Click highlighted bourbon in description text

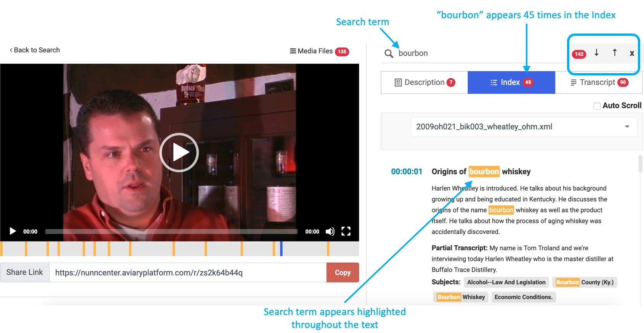(x=501, y=210)
